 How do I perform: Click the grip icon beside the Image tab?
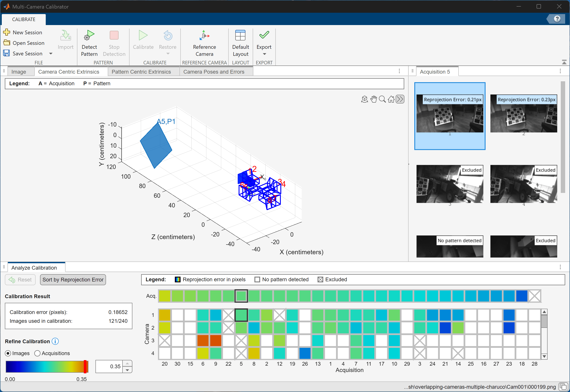click(x=4, y=71)
